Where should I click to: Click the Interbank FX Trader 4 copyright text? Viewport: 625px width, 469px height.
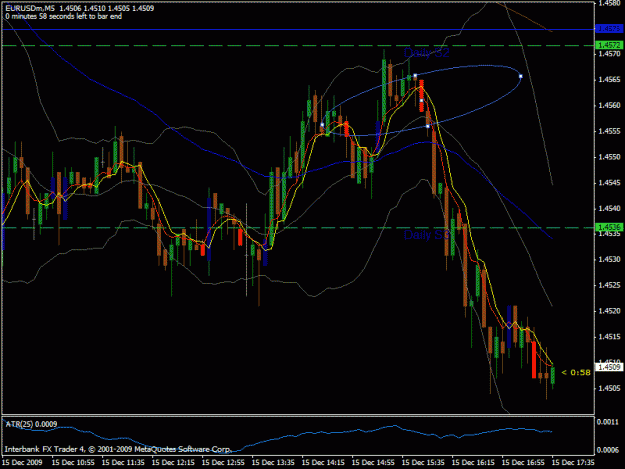pyautogui.click(x=118, y=449)
